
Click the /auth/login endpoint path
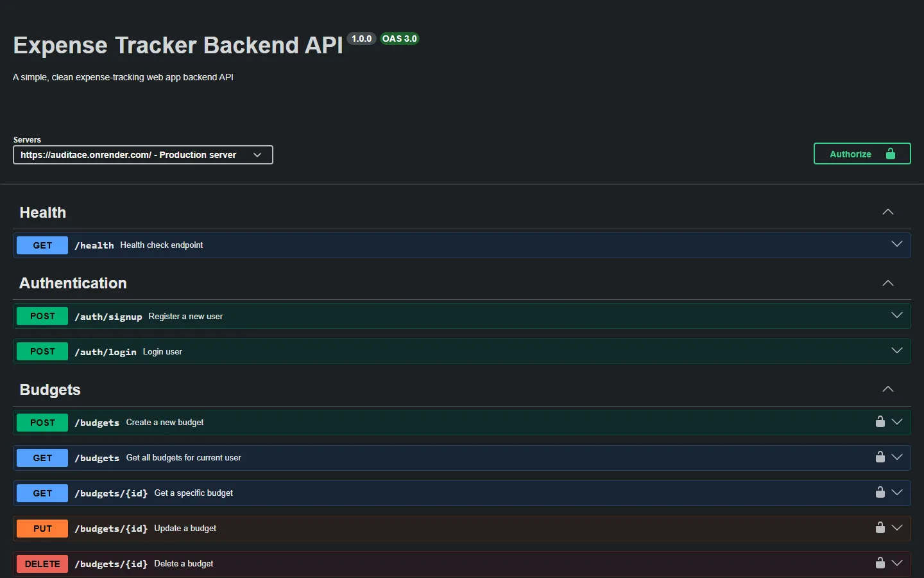click(105, 352)
